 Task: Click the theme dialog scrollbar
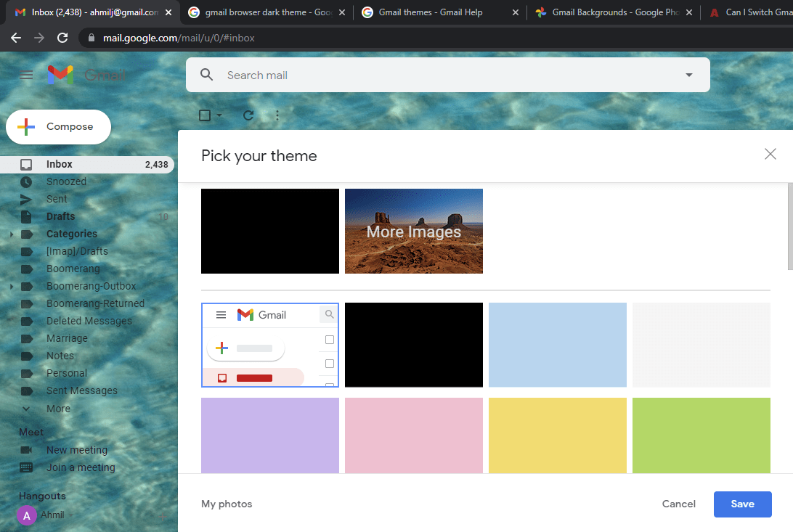790,226
